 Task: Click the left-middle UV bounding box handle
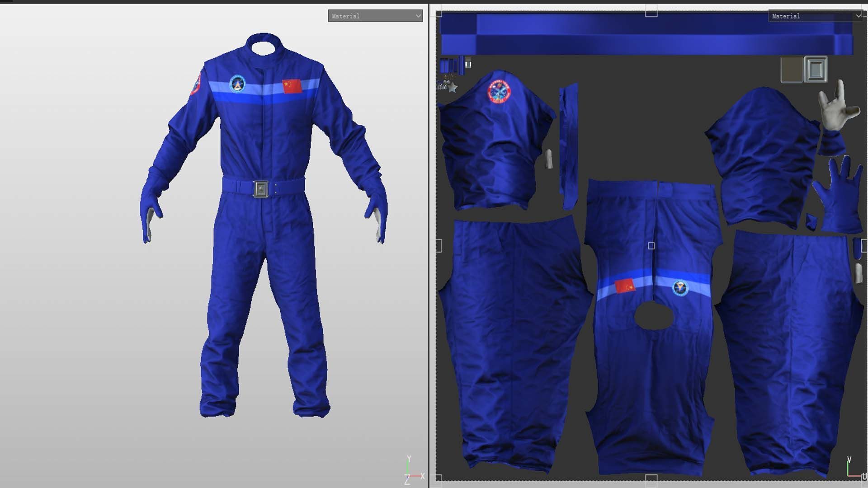pyautogui.click(x=439, y=246)
